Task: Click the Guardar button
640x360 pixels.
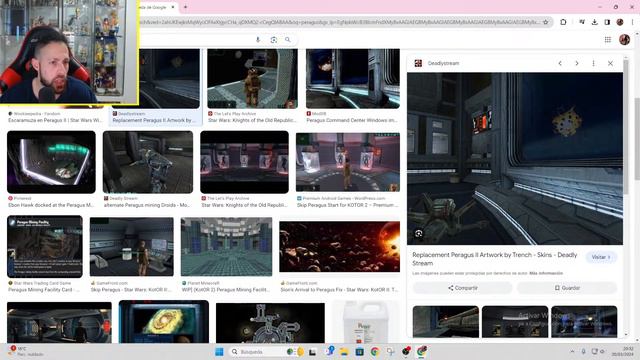Action: pos(567,288)
